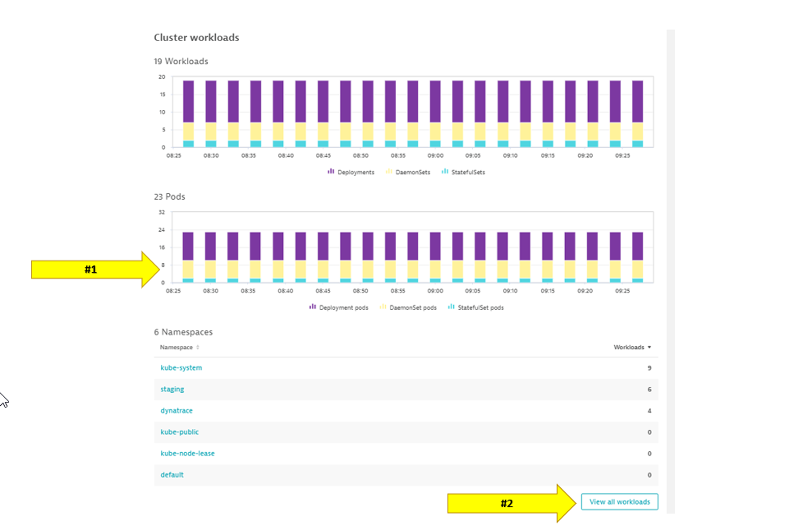The image size is (812, 526).
Task: Click the 08:25 bar in Pods chart
Action: (x=188, y=257)
